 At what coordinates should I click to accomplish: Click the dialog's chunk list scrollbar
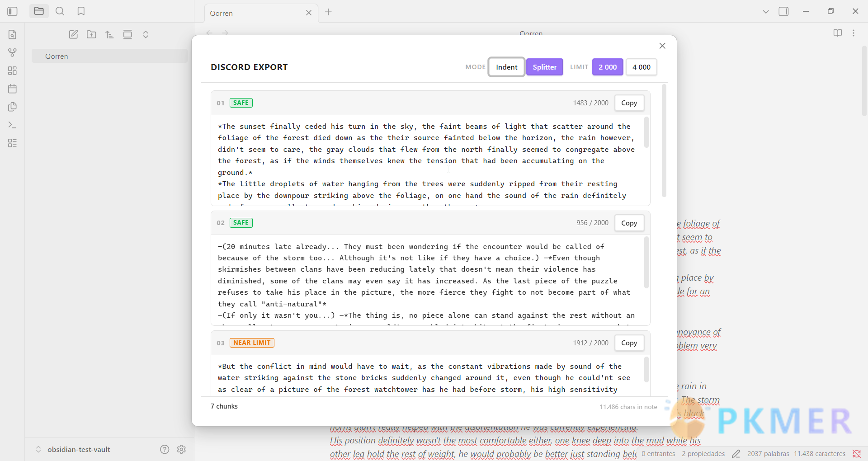664,141
